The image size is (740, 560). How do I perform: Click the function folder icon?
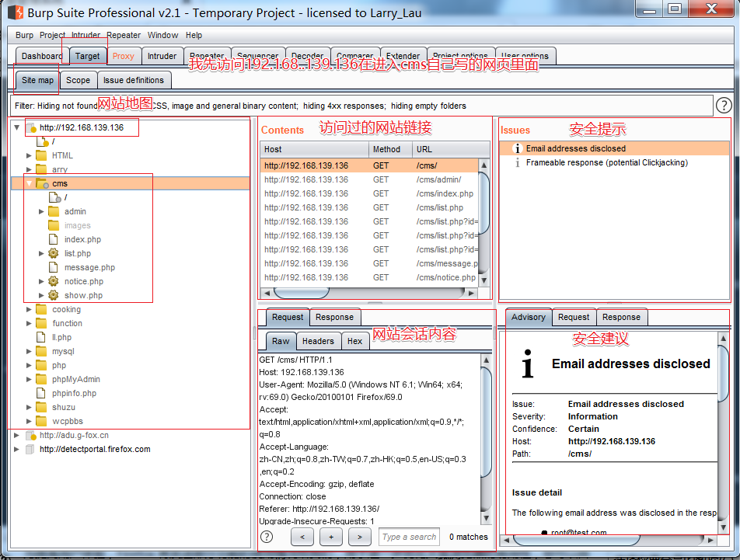41,323
